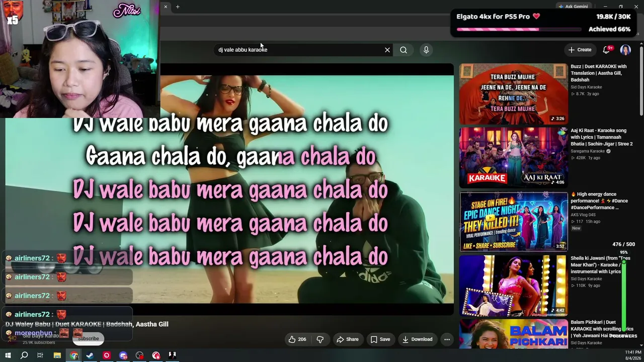This screenshot has width=644, height=362.
Task: Visit Sid Days Karaoke channel under Sheila ki Jawani
Action: click(x=586, y=279)
